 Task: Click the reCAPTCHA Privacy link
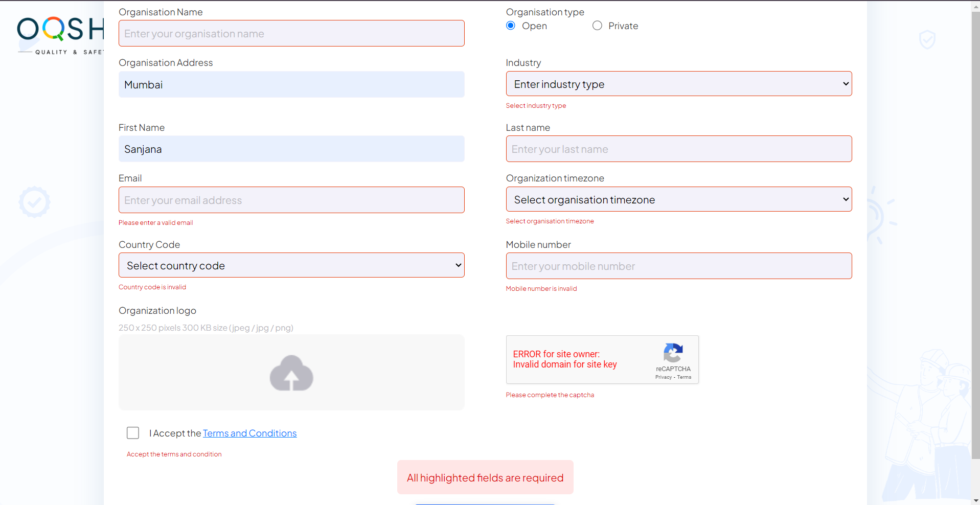point(664,377)
